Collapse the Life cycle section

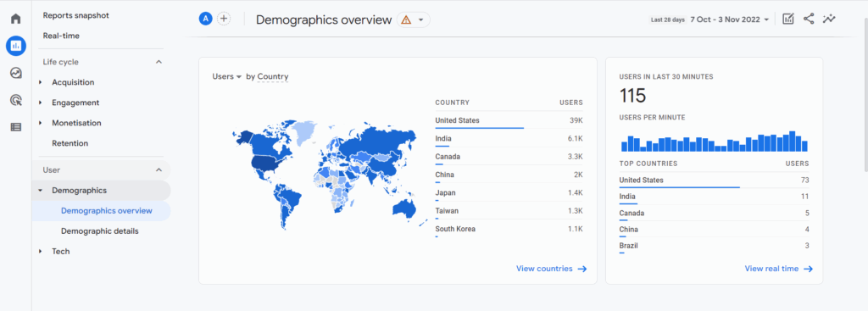(x=159, y=62)
